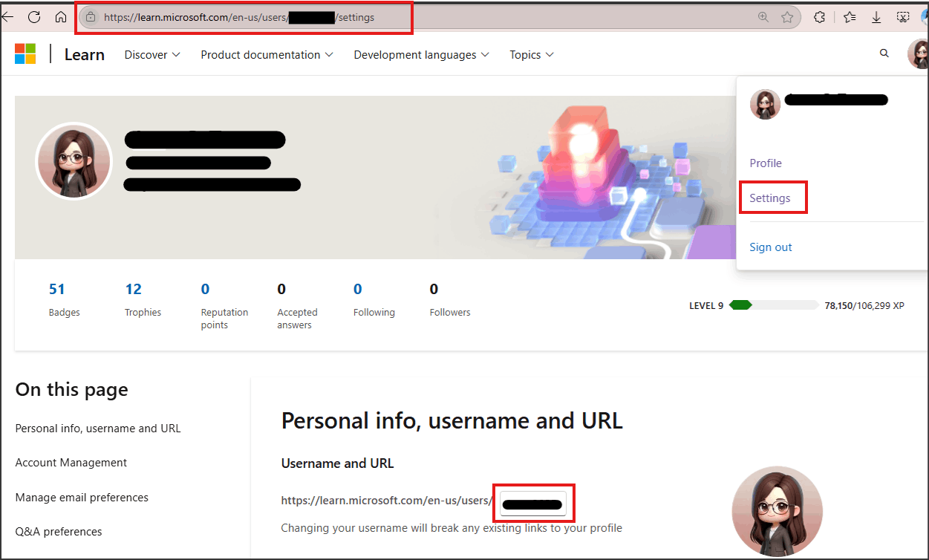Click the zoom magnifier in the address bar
The height and width of the screenshot is (560, 929).
click(763, 17)
